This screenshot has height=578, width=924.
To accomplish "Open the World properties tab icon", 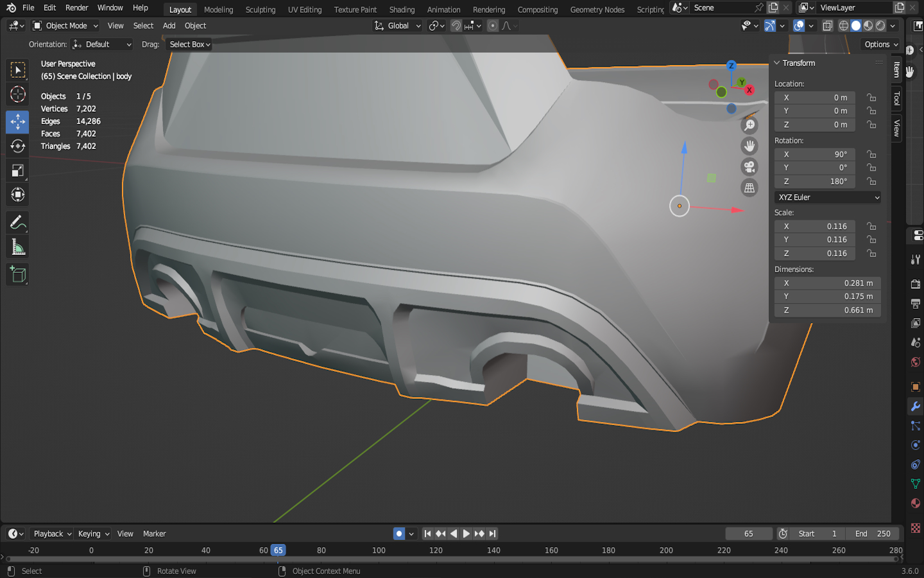I will pos(916,362).
